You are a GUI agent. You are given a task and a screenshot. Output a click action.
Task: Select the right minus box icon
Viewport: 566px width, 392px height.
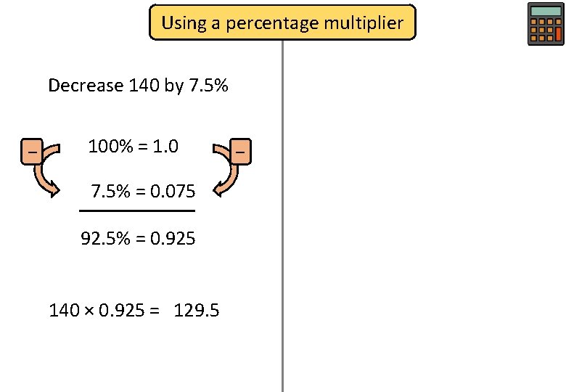240,152
